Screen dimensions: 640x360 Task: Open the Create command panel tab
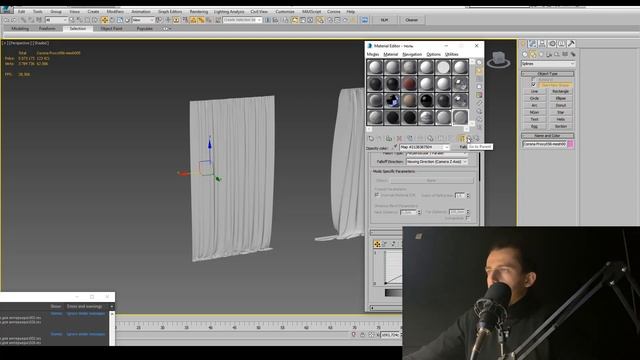pyautogui.click(x=523, y=44)
